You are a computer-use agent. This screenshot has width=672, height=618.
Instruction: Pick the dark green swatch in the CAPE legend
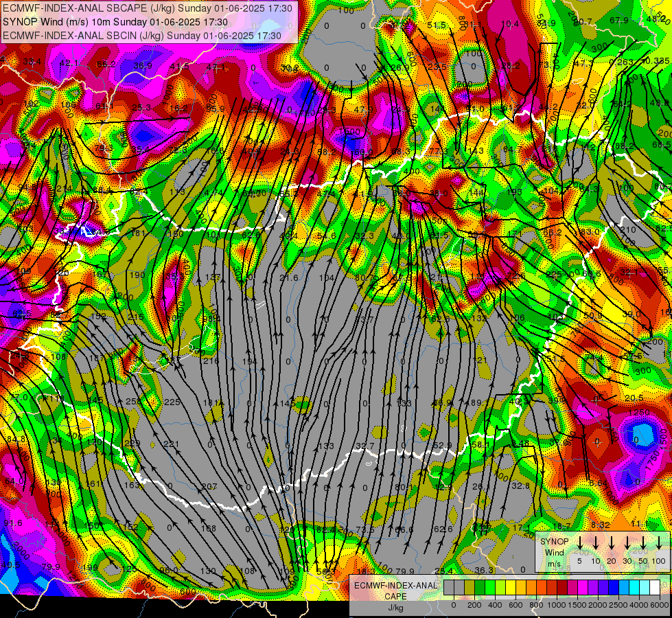[x=480, y=587]
